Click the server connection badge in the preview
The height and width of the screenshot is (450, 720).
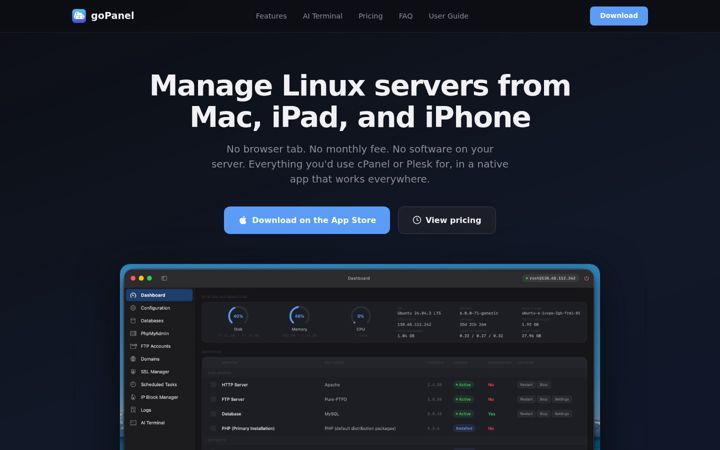tap(551, 278)
